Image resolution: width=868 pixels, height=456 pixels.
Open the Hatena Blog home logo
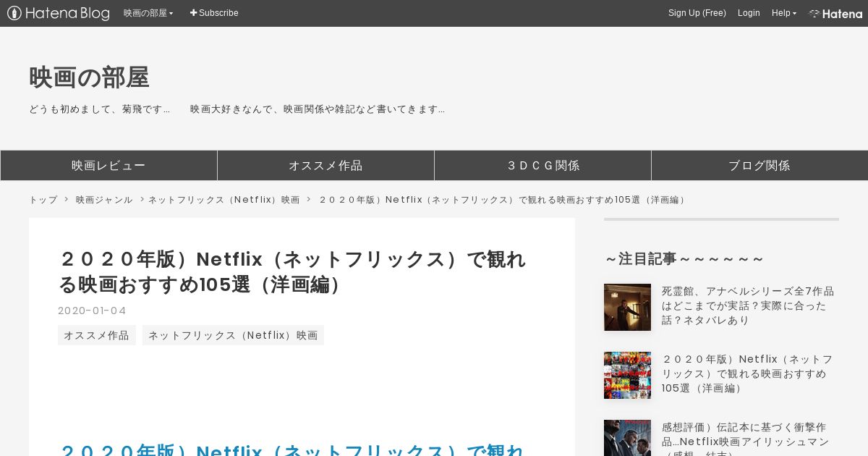[59, 13]
